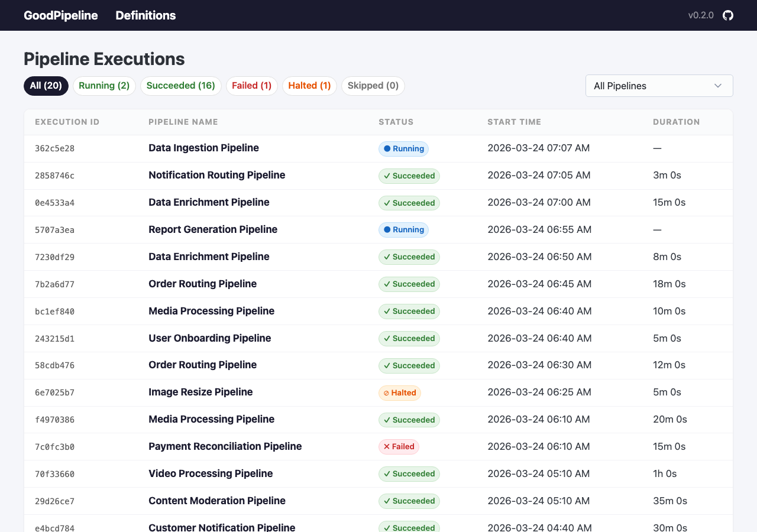757x532 pixels.
Task: Open the Definitions nav item
Action: (x=145, y=15)
